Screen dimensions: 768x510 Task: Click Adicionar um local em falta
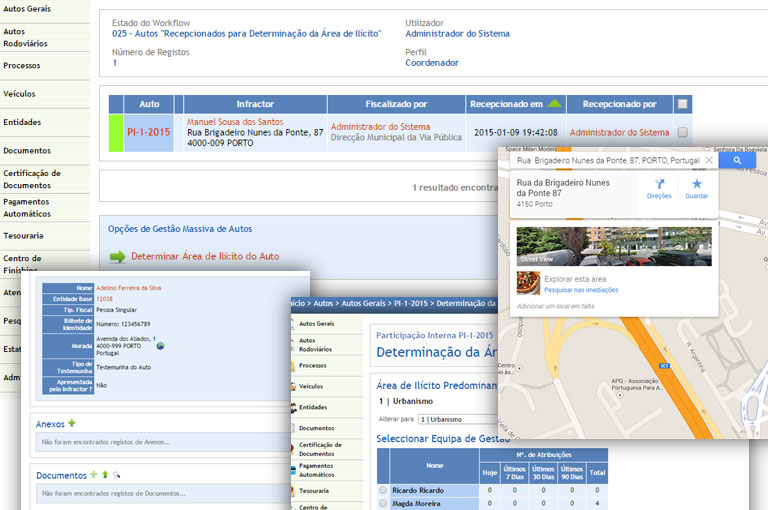[555, 306]
